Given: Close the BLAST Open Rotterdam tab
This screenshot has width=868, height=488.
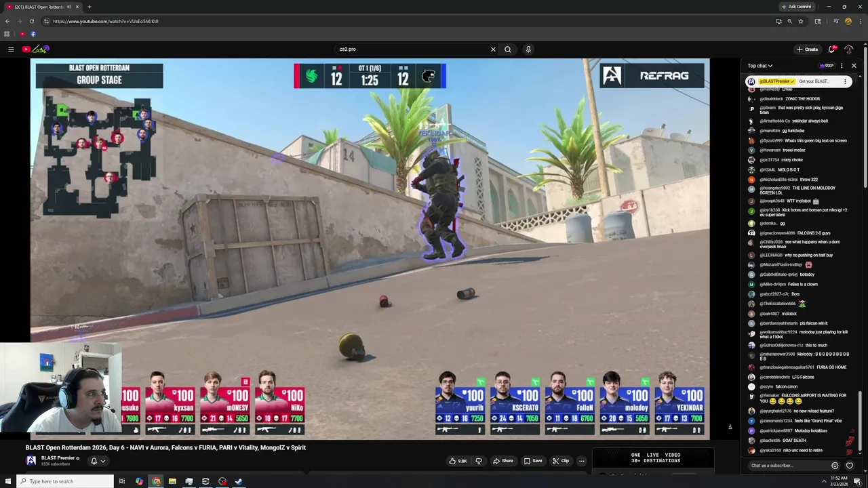Looking at the screenshot, I should click(77, 7).
